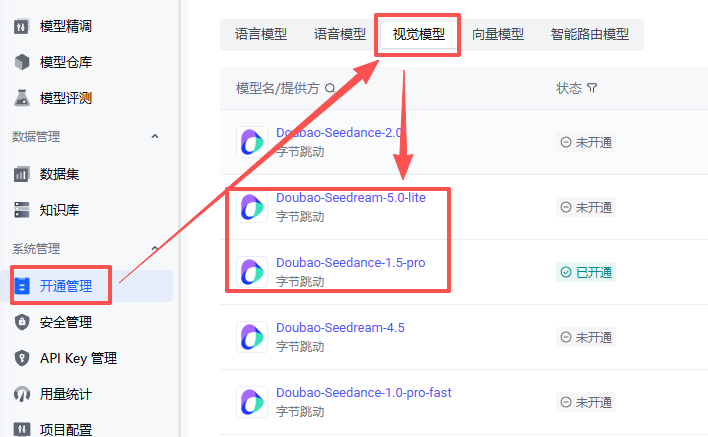Switch to the 语音模型 tab
Viewport: 708px width, 437px height.
coord(340,34)
